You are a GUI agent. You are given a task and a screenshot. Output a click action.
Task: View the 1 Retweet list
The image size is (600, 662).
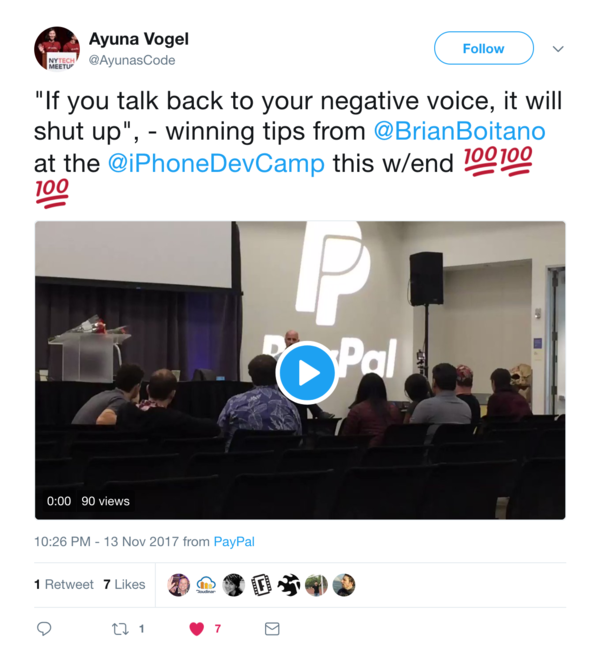pos(64,584)
